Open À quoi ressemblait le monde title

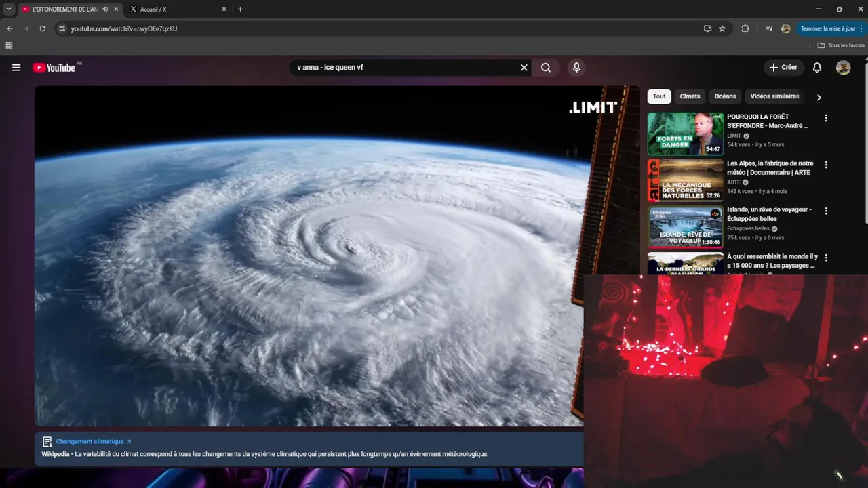click(x=772, y=261)
